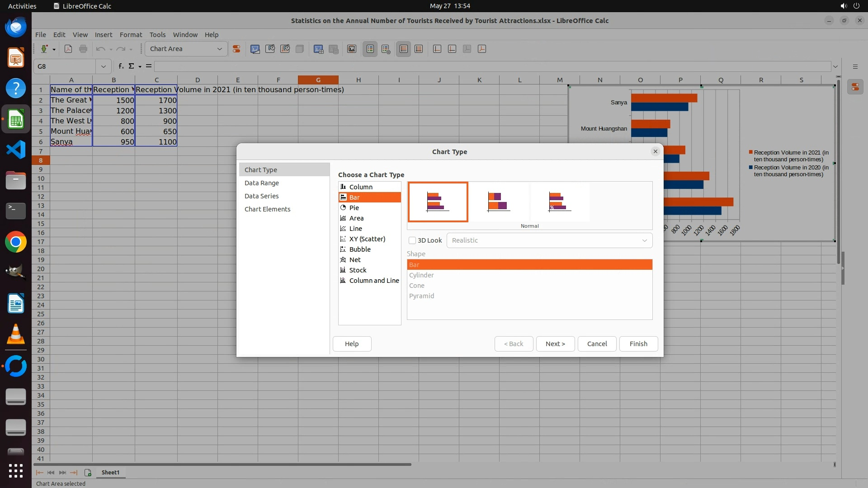Image resolution: width=868 pixels, height=488 pixels.
Task: Click the Format Selection icon
Action: point(236,49)
